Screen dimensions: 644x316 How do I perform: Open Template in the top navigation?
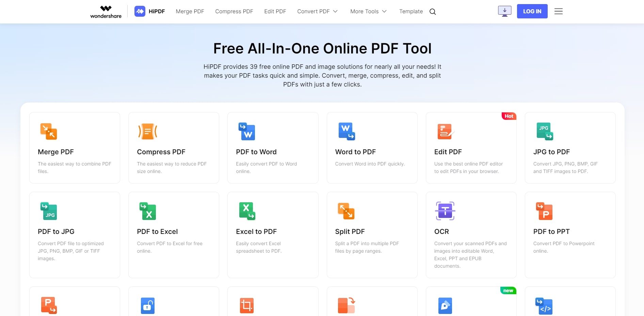point(411,11)
